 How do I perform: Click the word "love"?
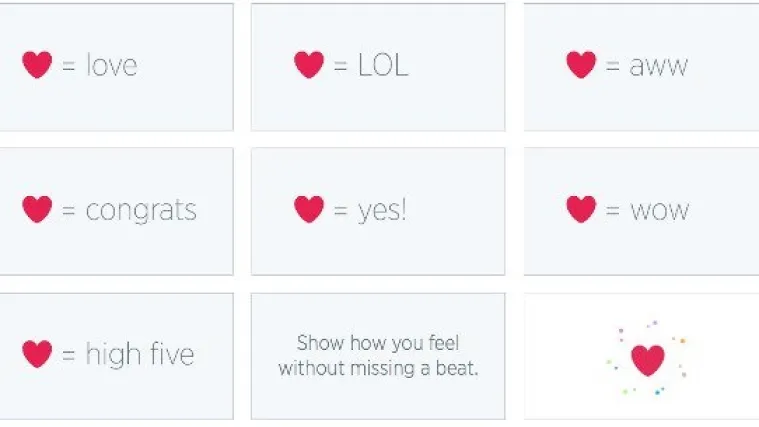click(x=112, y=66)
